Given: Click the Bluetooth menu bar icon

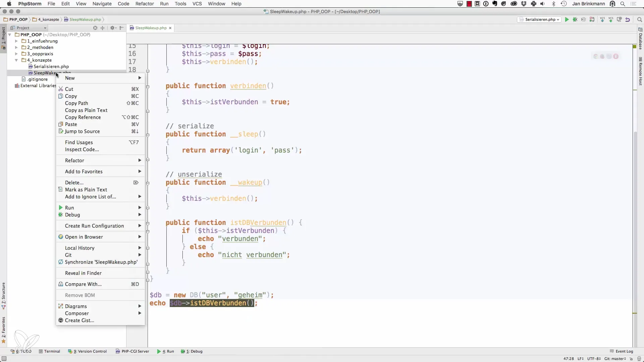Looking at the screenshot, I should (554, 4).
